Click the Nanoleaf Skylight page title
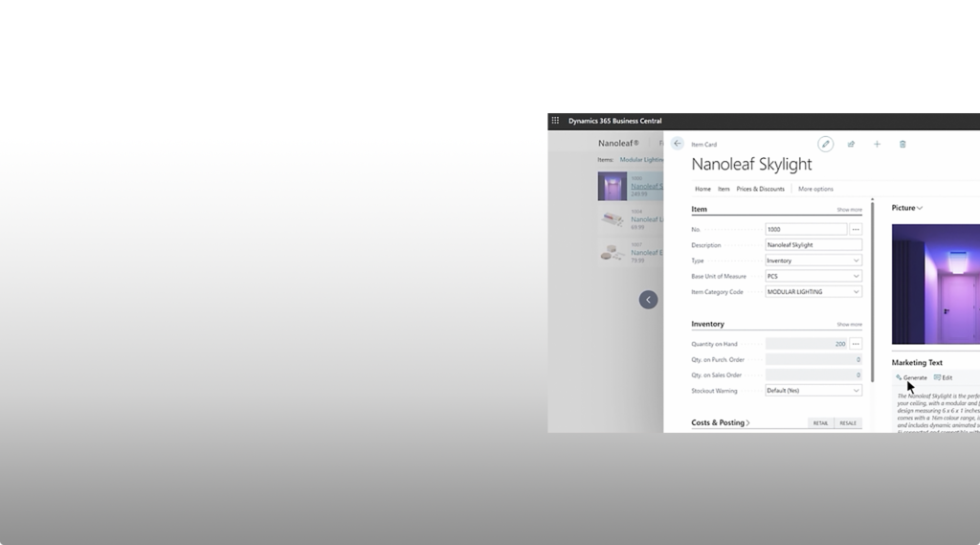Viewport: 980px width, 545px height. coord(751,164)
